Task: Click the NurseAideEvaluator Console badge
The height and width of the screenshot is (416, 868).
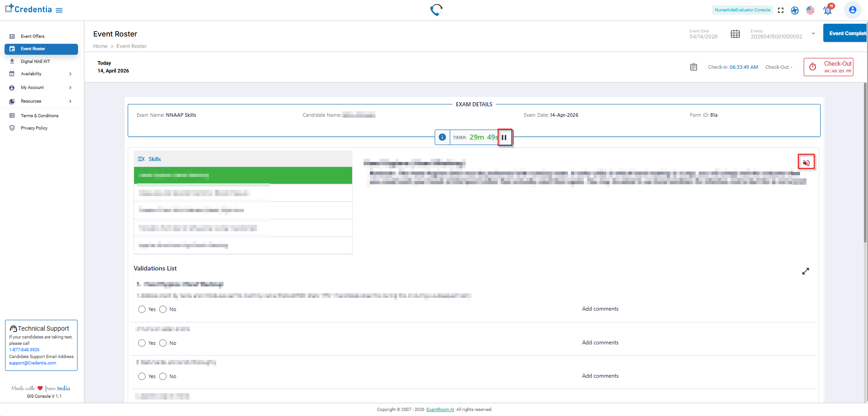Action: [x=743, y=10]
